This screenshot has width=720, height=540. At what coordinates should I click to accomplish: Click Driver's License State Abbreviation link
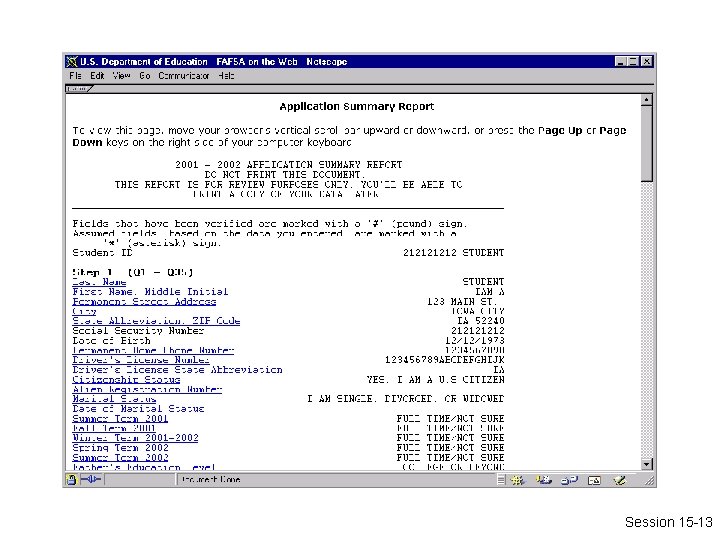[177, 370]
